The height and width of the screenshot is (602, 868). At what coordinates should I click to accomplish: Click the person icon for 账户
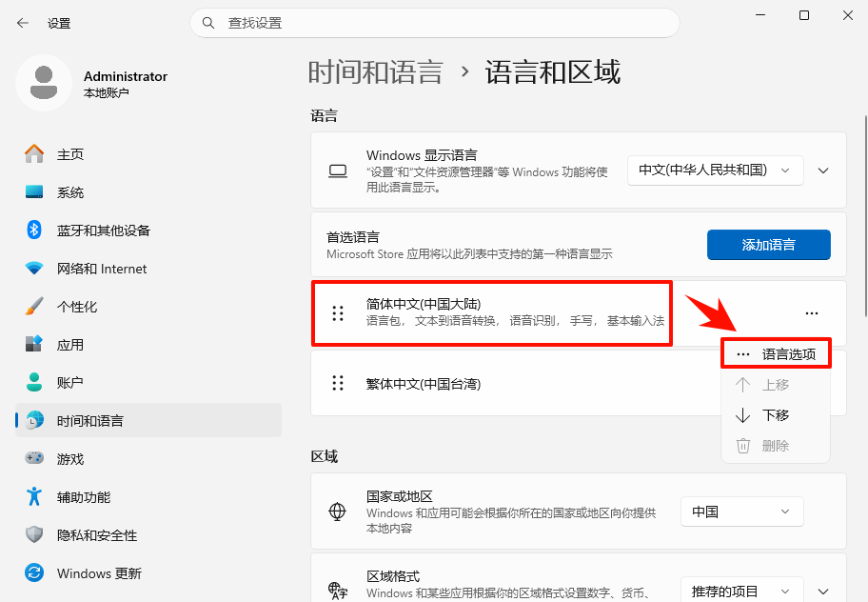[34, 382]
